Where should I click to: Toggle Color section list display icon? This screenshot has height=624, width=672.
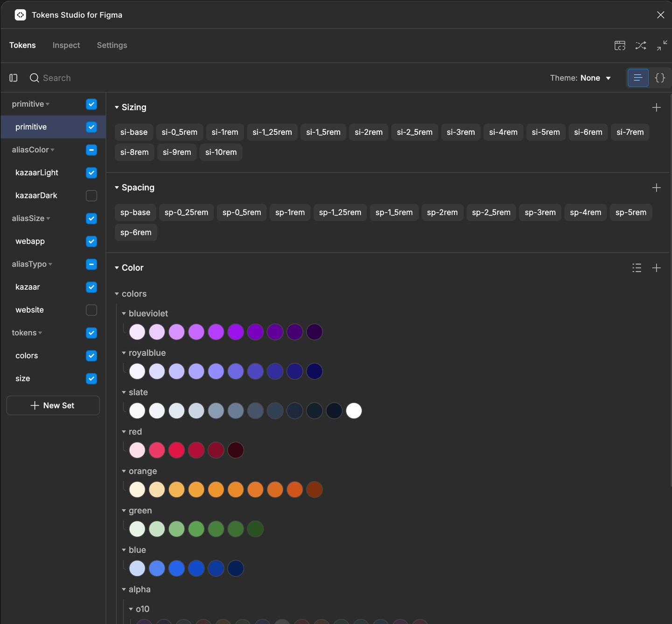[637, 268]
